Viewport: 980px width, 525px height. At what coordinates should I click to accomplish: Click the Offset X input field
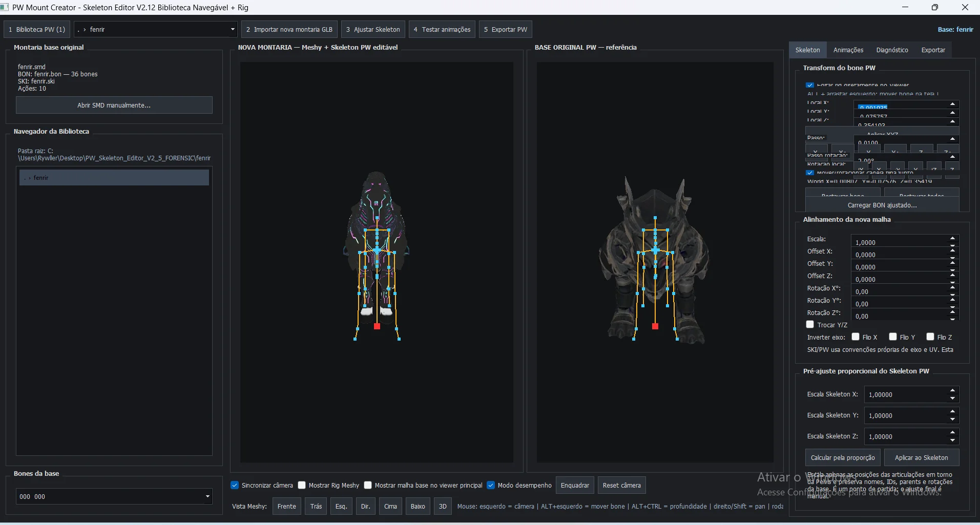coord(900,255)
